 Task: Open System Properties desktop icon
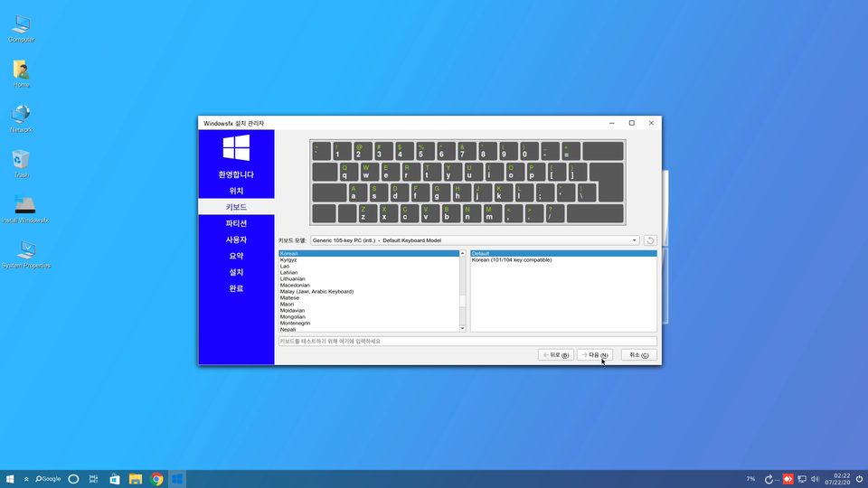26,255
